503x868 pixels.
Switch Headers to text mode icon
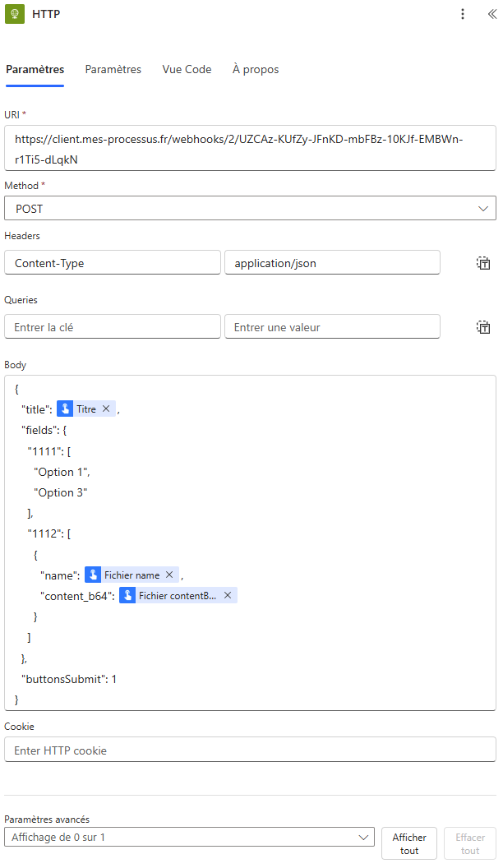click(483, 263)
